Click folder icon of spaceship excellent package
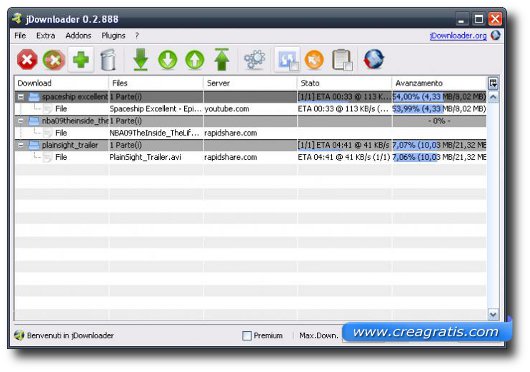This screenshot has height=372, width=530. click(34, 97)
